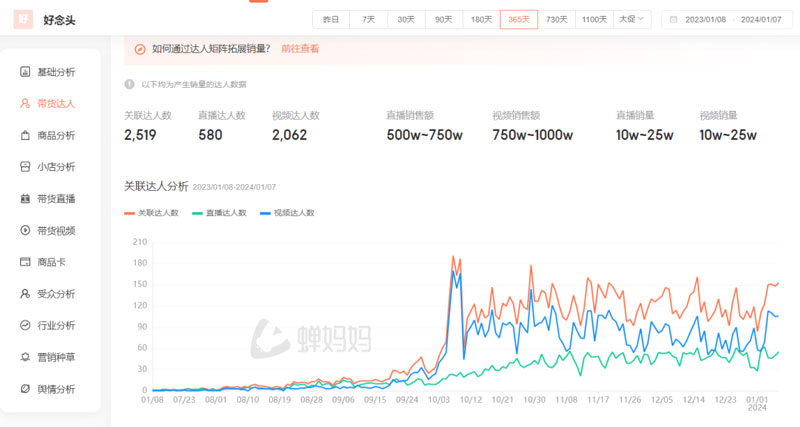The height and width of the screenshot is (427, 800).
Task: Switch to the 180天 time range
Action: (x=481, y=19)
